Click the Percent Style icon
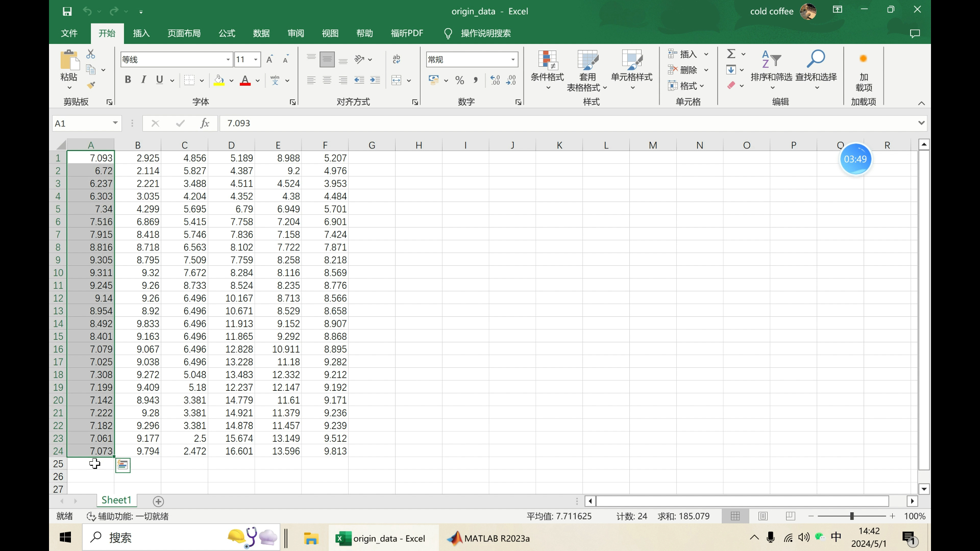The image size is (980, 551). click(459, 80)
